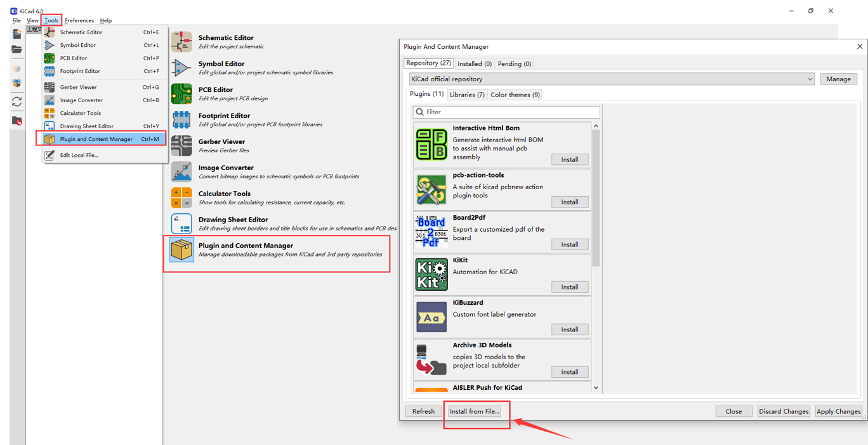This screenshot has height=445, width=868.
Task: Switch to the Installed (0) tab
Action: tap(475, 63)
